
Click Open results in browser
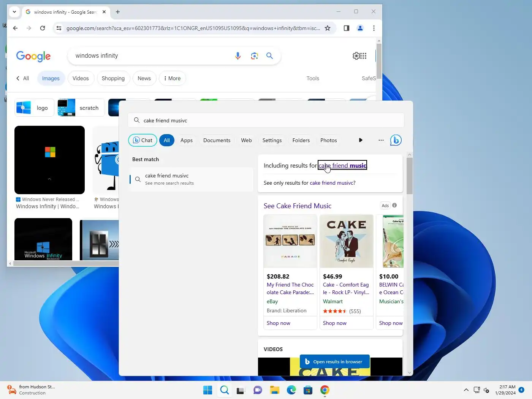coord(335,362)
